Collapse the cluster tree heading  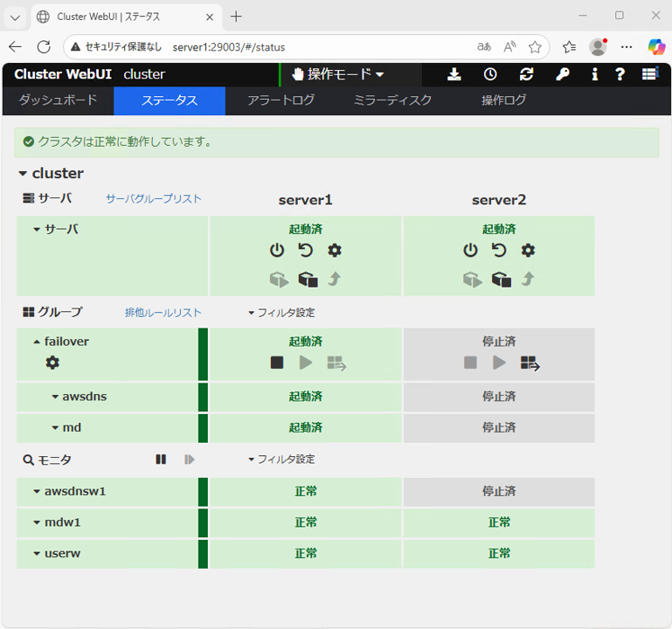tap(24, 174)
